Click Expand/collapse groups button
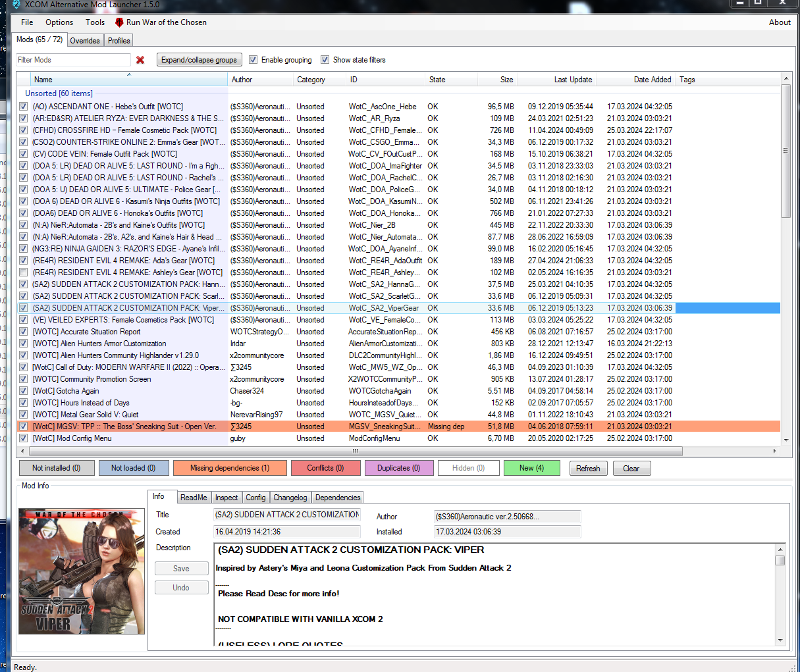 [199, 60]
